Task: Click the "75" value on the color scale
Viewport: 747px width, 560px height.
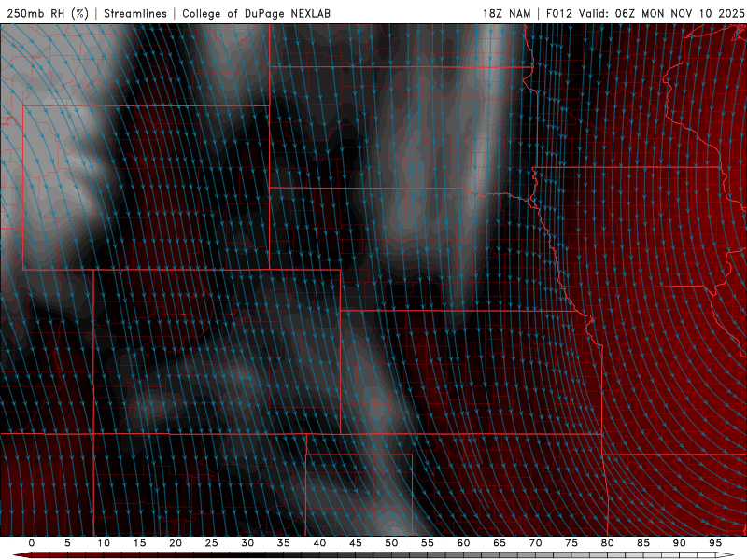Action: [571, 543]
